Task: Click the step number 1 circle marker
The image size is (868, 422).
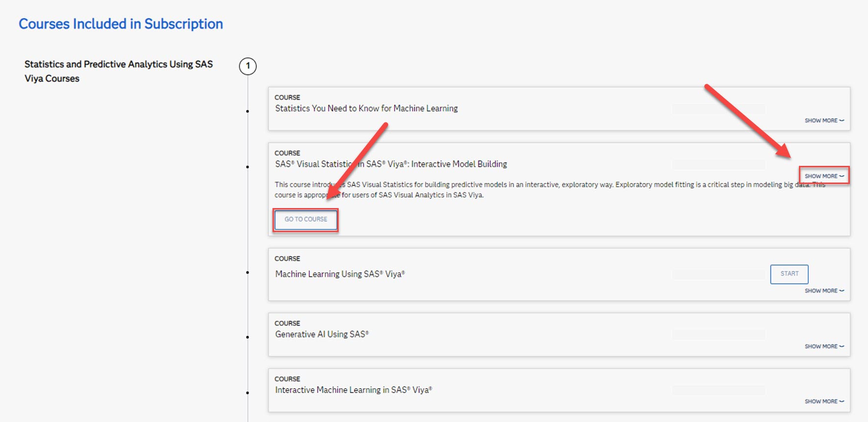Action: click(x=248, y=66)
